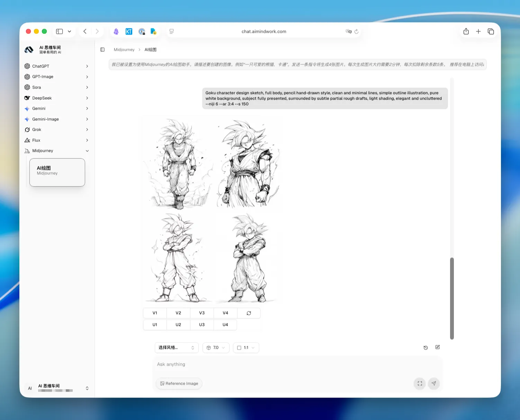Click the Safari share icon
The height and width of the screenshot is (420, 520).
pos(466,31)
